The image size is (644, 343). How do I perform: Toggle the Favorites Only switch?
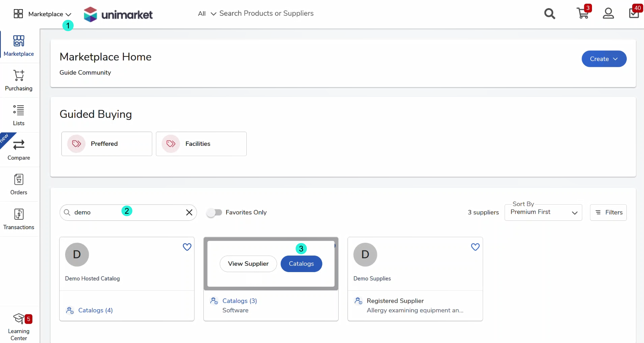click(214, 212)
